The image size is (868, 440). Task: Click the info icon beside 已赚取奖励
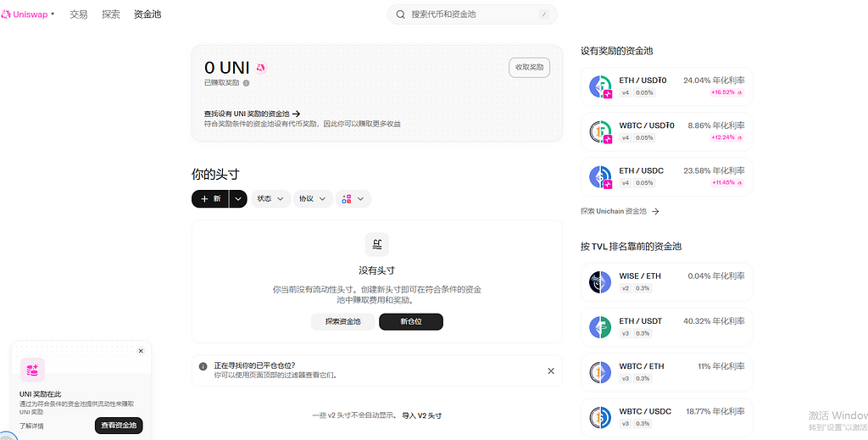246,83
